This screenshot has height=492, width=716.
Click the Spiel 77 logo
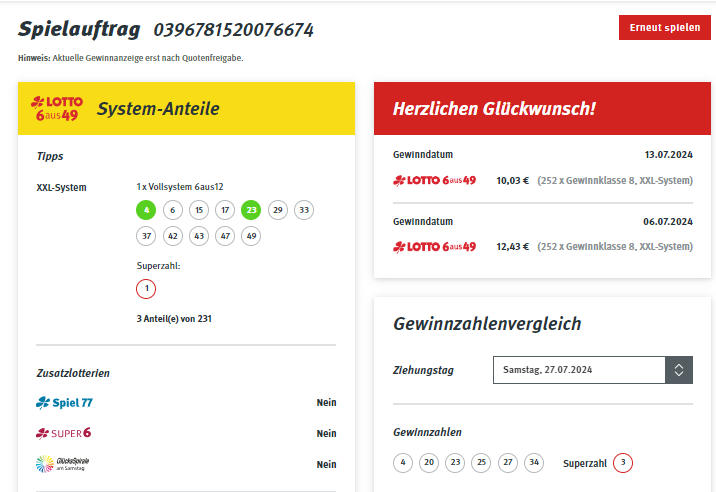[x=64, y=402]
